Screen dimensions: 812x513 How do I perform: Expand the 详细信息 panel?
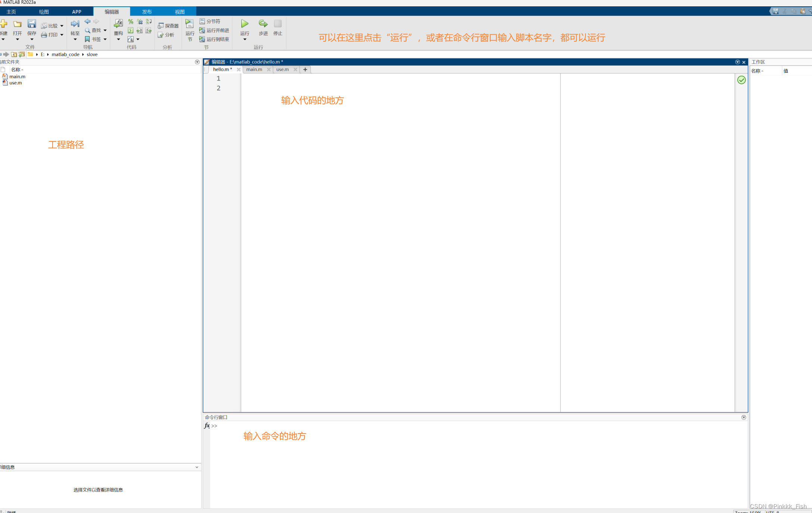coord(197,467)
